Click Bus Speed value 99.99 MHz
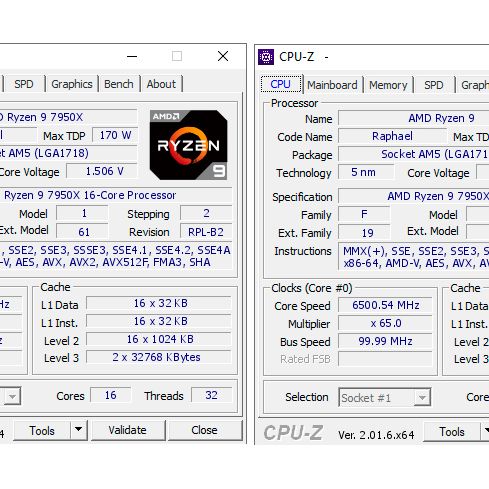This screenshot has height=489, width=489. point(385,341)
